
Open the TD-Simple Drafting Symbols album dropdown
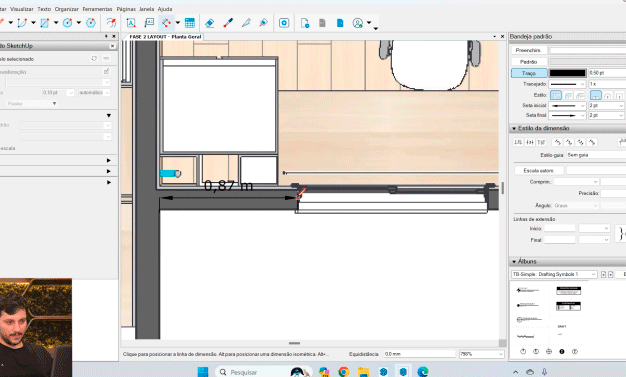click(x=554, y=274)
